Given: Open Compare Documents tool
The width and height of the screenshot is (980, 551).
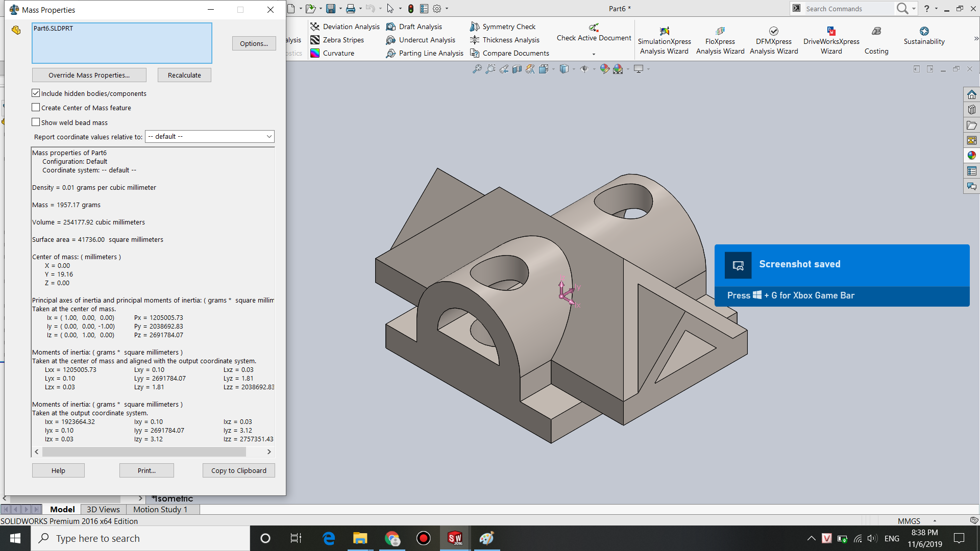Looking at the screenshot, I should (x=509, y=53).
